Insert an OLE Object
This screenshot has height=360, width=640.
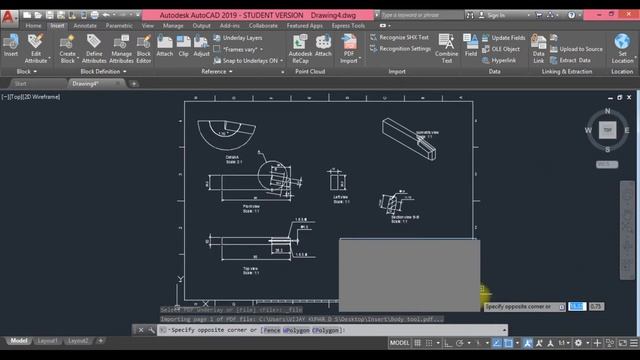pyautogui.click(x=501, y=49)
